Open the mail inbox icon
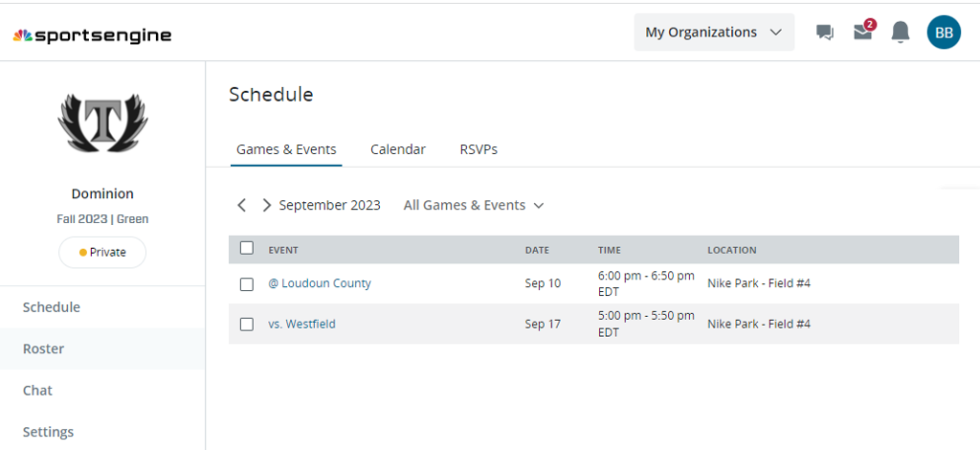The height and width of the screenshot is (450, 980). (x=862, y=33)
